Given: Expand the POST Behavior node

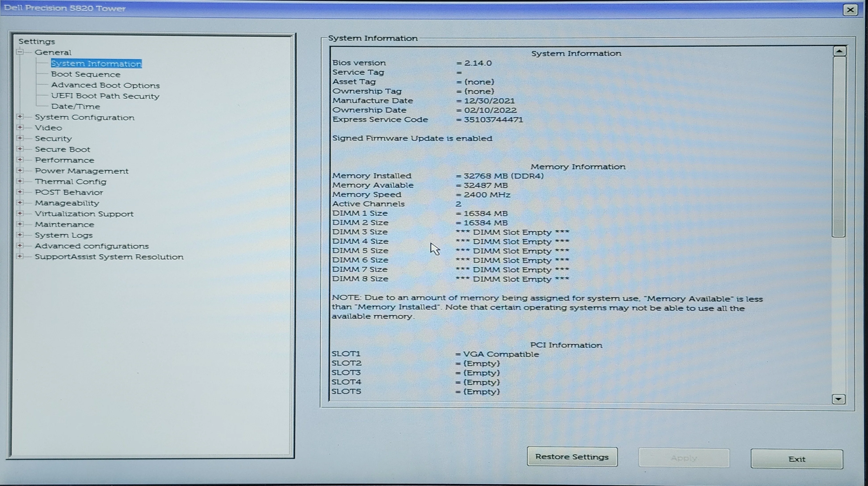Looking at the screenshot, I should point(20,192).
